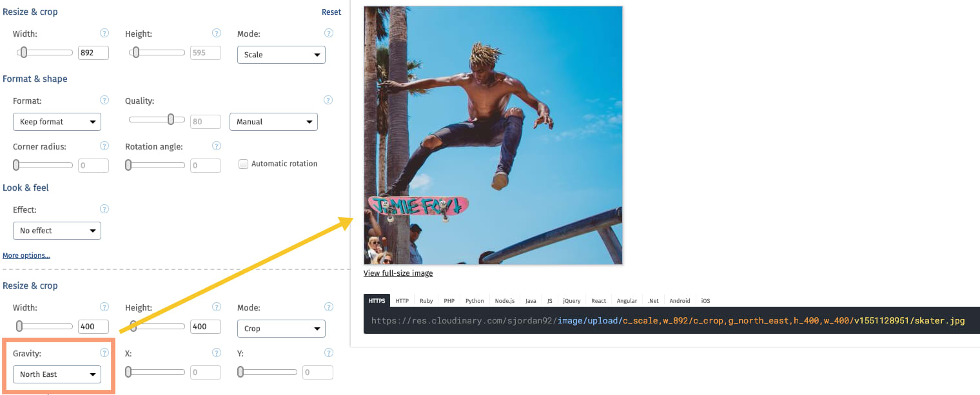
Task: Open help icon next to bottom Width
Action: point(104,307)
